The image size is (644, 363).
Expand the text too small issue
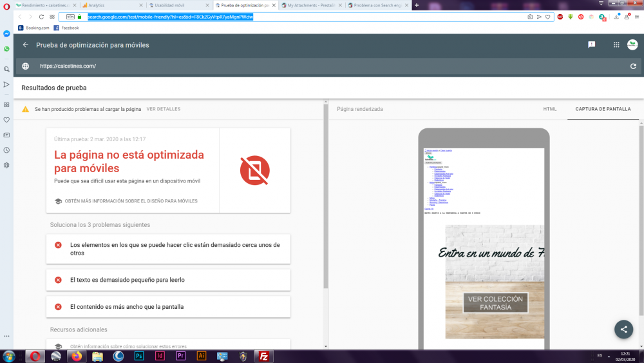(168, 280)
